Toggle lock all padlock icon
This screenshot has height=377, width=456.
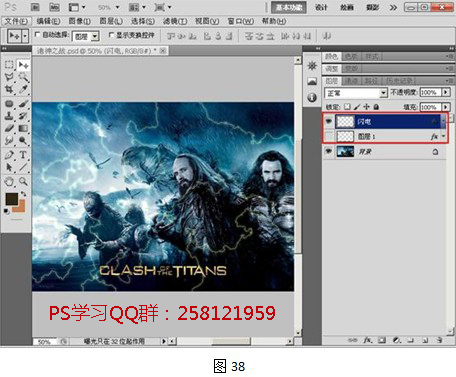pos(376,107)
